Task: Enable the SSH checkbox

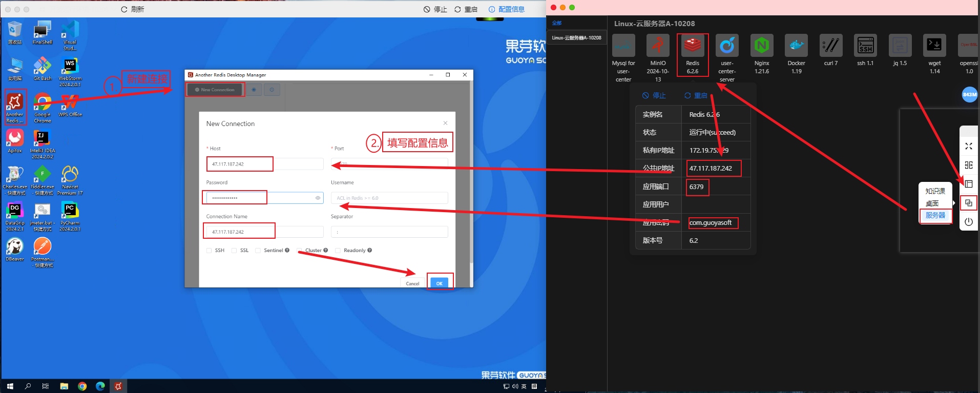Action: (x=209, y=251)
